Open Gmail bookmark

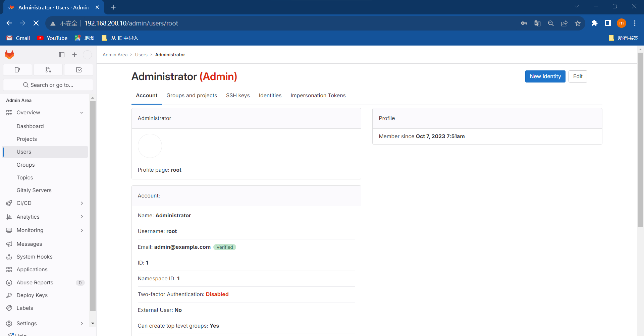[x=18, y=38]
